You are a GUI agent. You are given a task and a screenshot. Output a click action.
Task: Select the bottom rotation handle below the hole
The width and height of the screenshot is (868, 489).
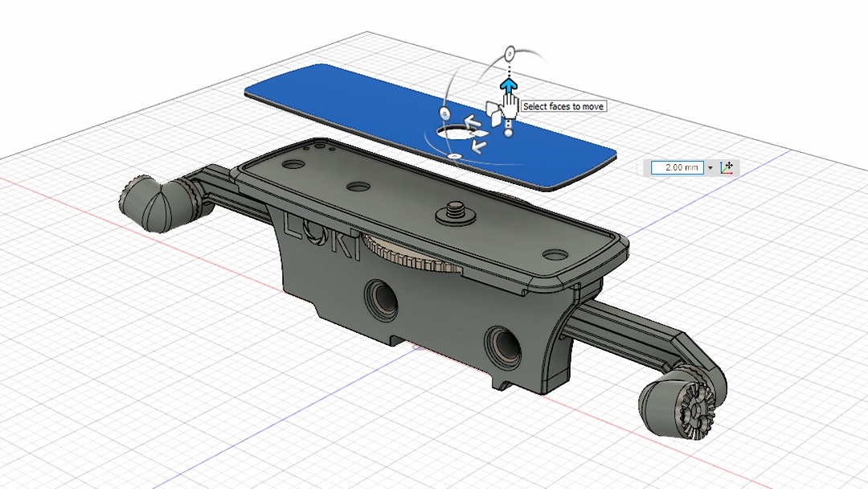pos(453,154)
